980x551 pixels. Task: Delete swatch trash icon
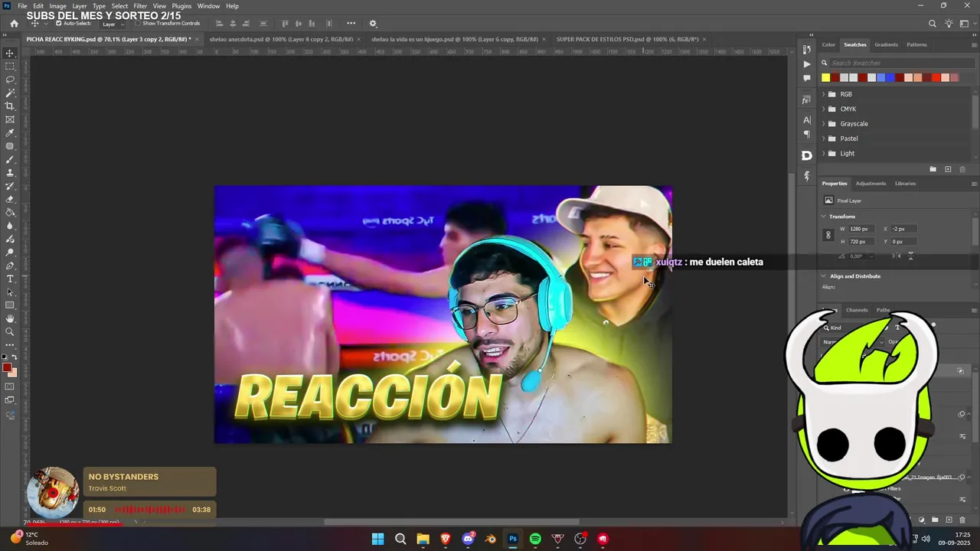click(x=962, y=169)
